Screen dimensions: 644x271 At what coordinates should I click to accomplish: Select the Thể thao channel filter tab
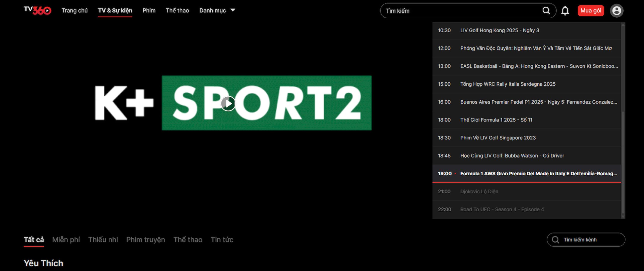188,240
